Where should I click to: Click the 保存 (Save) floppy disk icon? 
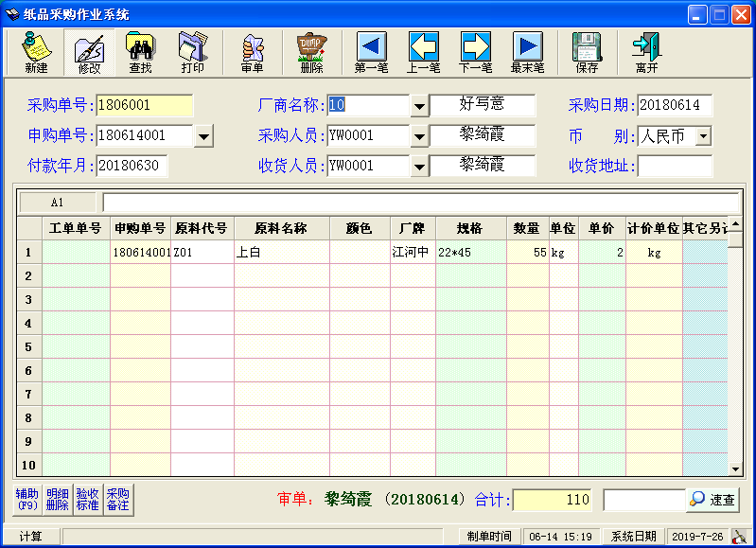[x=587, y=52]
